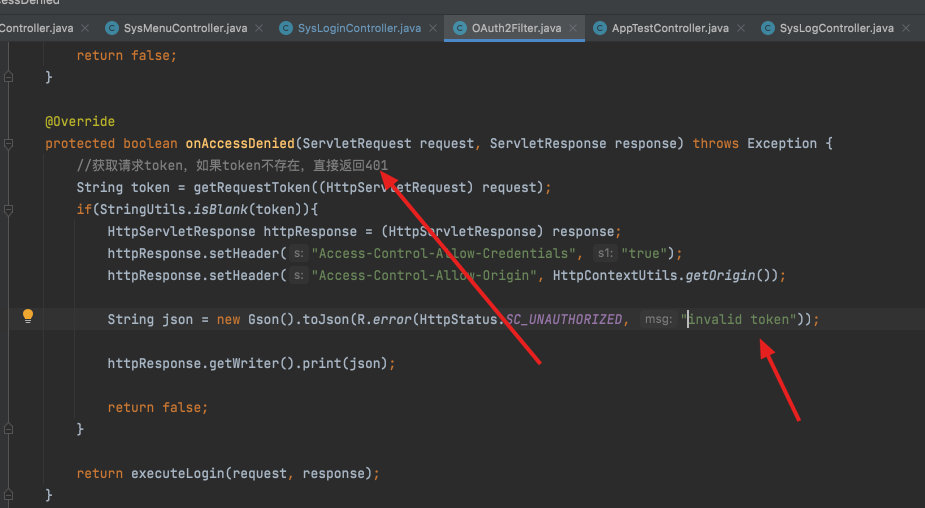Close the OAuth2Filter.java tab
The width and height of the screenshot is (925, 508).
573,28
